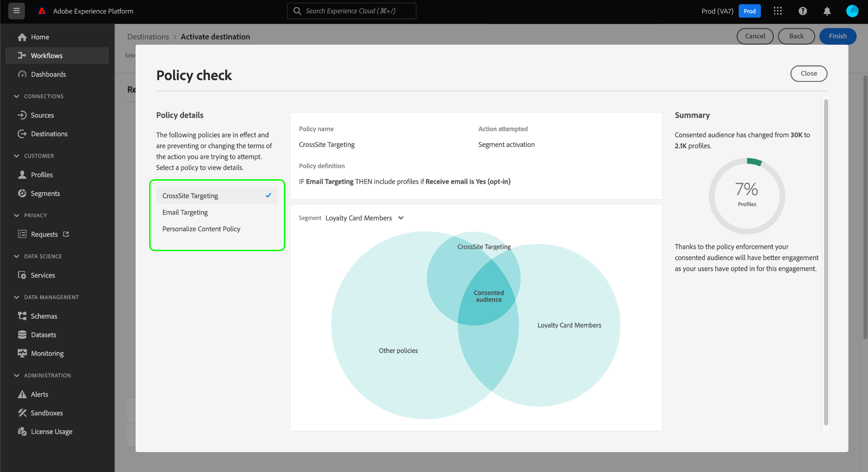
Task: Click the Prod environment badge
Action: point(750,11)
